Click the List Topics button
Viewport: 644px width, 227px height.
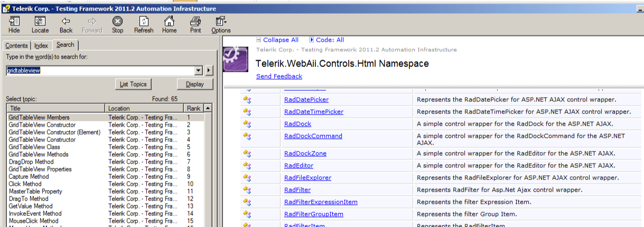point(133,84)
